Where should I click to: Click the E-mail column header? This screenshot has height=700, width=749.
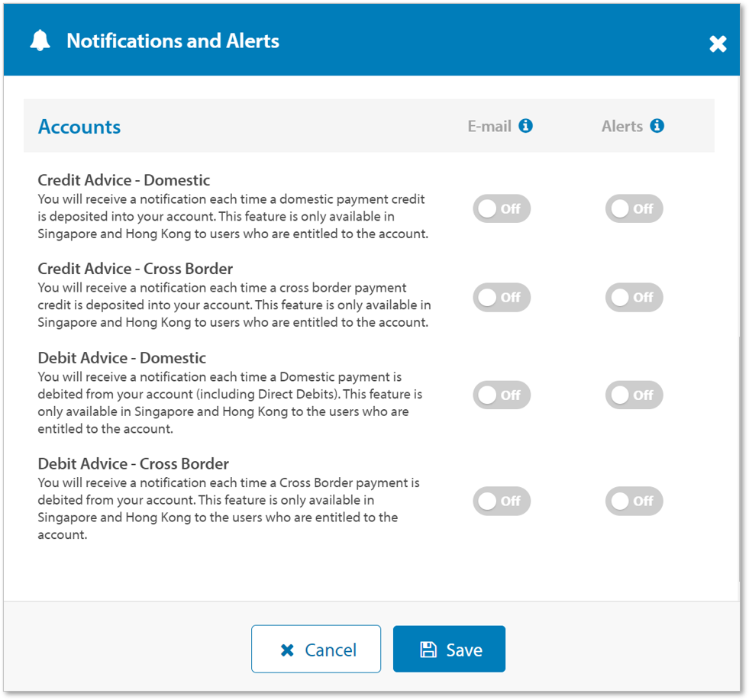pyautogui.click(x=489, y=127)
